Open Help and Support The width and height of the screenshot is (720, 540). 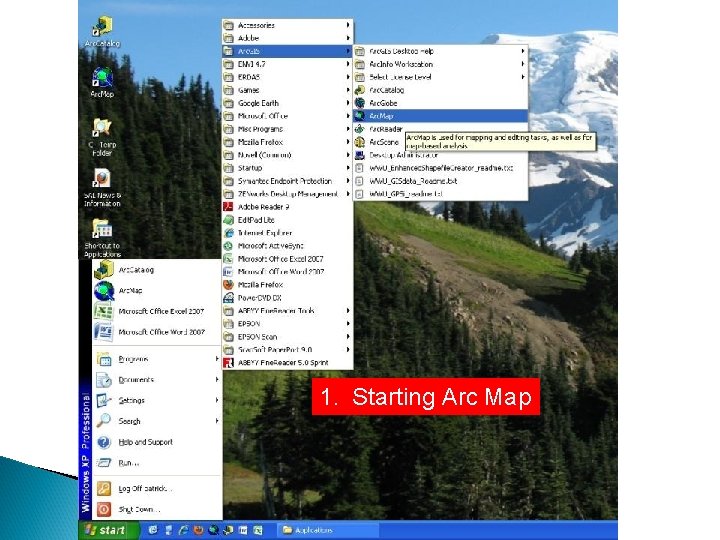[x=157, y=442]
